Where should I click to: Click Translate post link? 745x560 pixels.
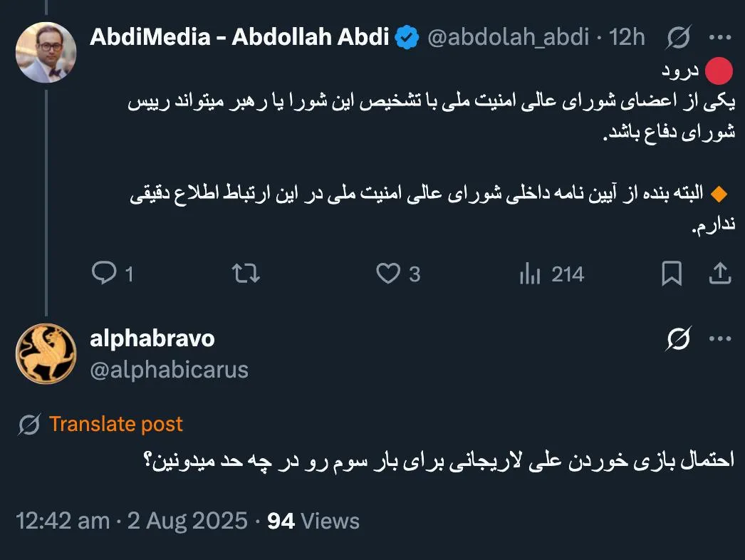click(x=115, y=425)
